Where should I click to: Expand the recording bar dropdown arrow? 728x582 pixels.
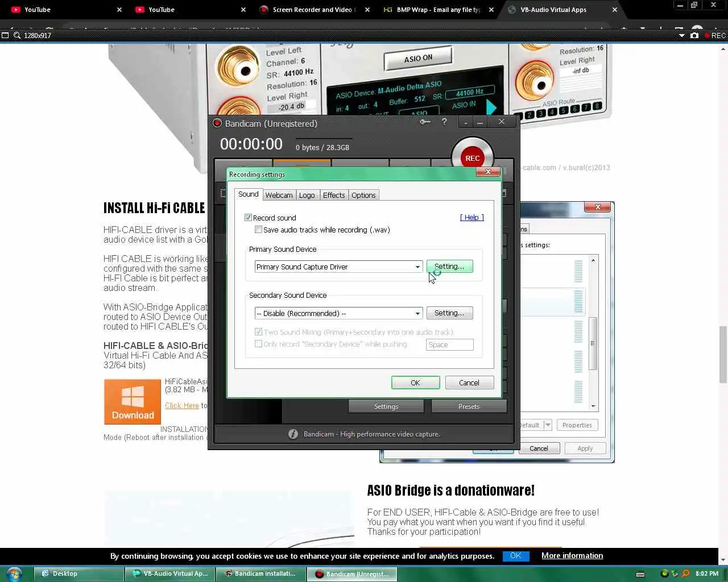tap(681, 35)
